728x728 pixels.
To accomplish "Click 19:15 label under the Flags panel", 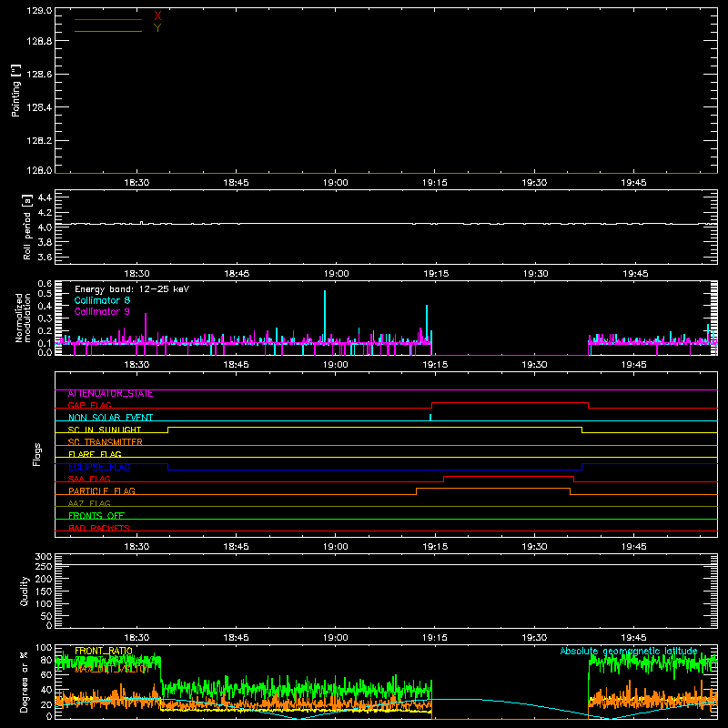I will coord(435,547).
